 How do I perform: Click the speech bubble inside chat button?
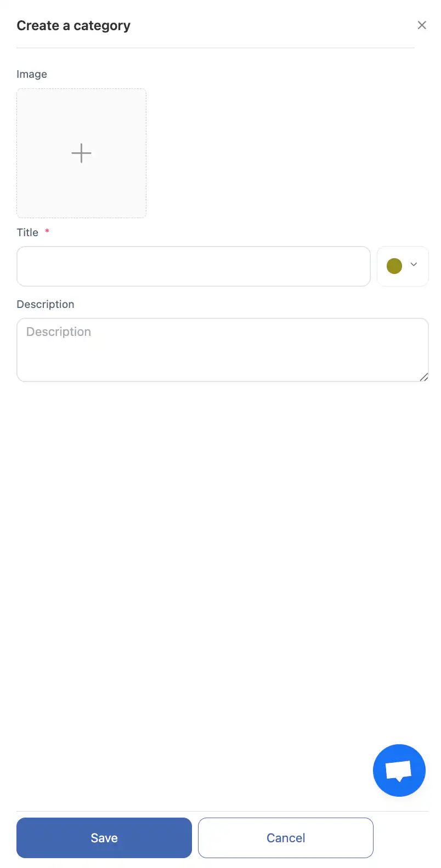pos(399,770)
